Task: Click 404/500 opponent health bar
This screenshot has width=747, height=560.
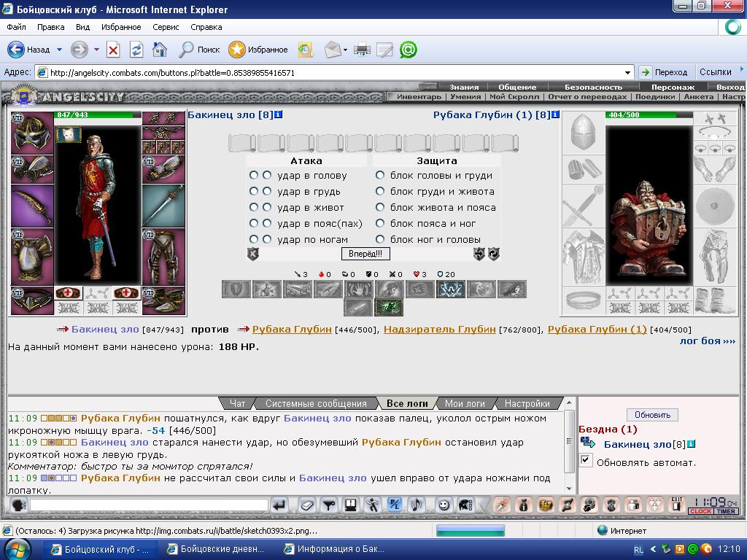Action: (649, 114)
